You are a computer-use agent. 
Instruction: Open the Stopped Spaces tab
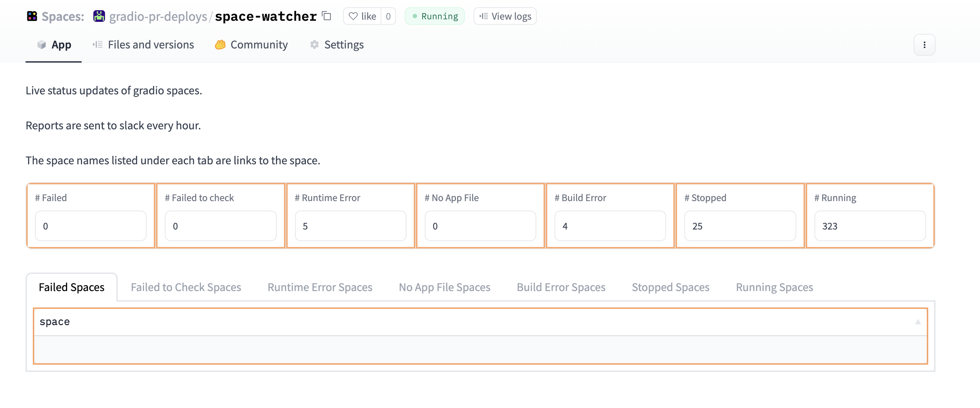[x=670, y=287]
